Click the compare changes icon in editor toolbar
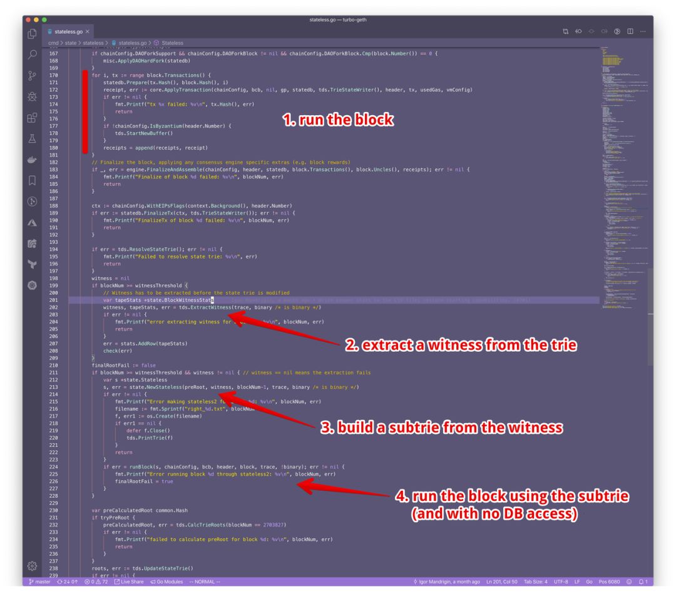Image resolution: width=676 pixels, height=616 pixels. coord(566,31)
